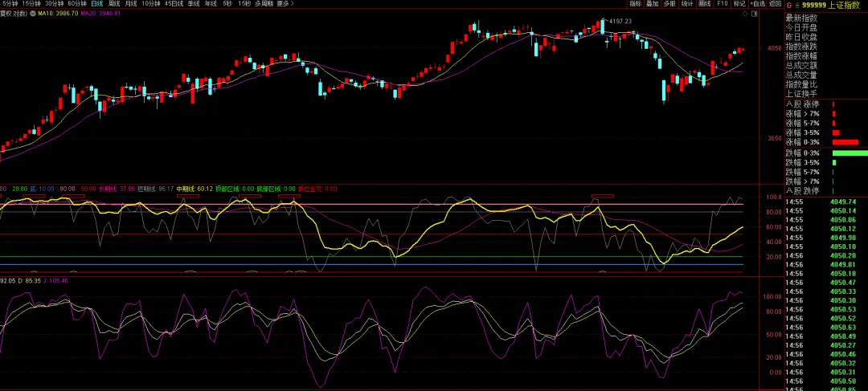Add to watchlist with +自选
Viewport: 868px width, 391px height.
tap(757, 3)
